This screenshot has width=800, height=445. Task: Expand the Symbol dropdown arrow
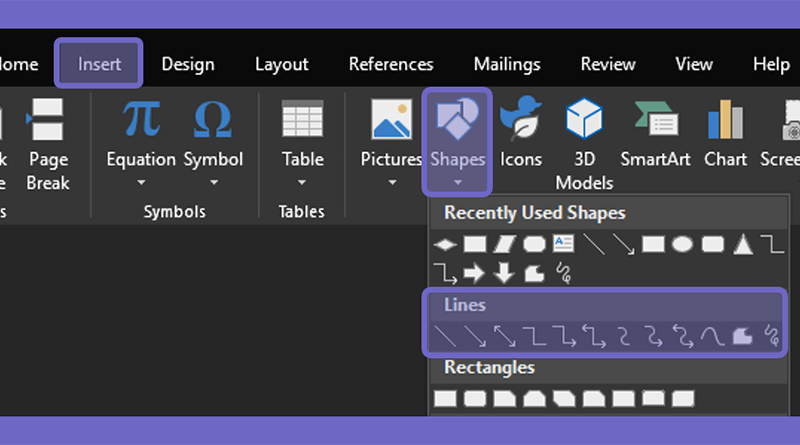pos(214,182)
